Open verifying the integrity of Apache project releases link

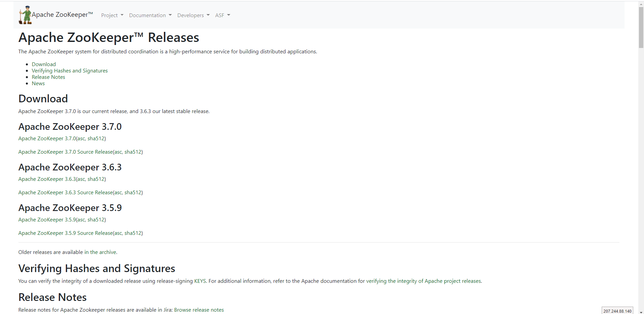(x=424, y=281)
